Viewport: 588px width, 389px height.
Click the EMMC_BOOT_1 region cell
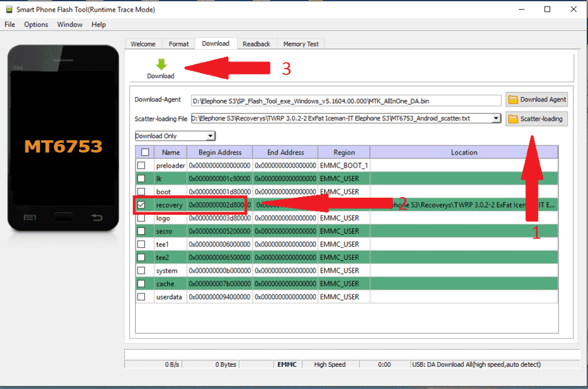tap(344, 165)
